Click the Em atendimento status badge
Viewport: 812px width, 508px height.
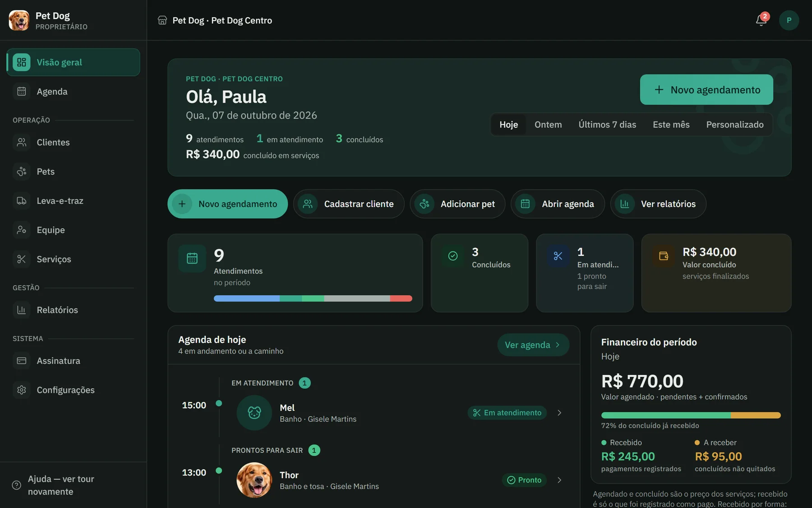click(x=507, y=413)
